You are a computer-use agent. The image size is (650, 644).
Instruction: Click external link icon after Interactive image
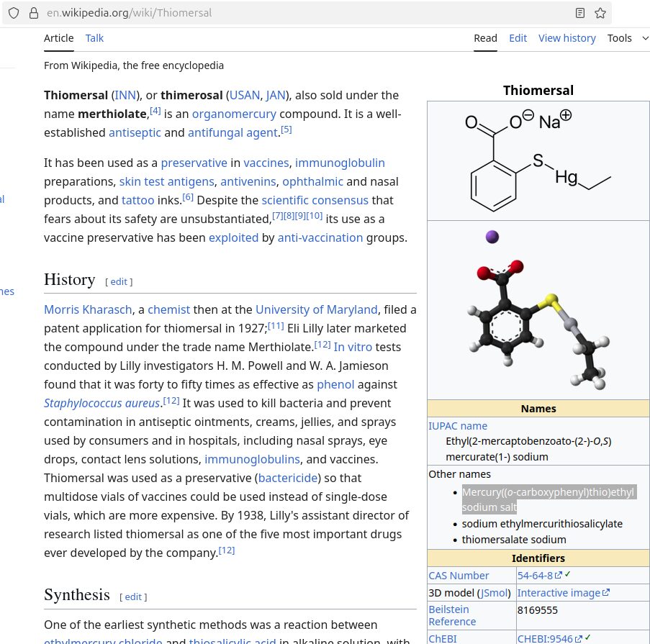pyautogui.click(x=606, y=593)
